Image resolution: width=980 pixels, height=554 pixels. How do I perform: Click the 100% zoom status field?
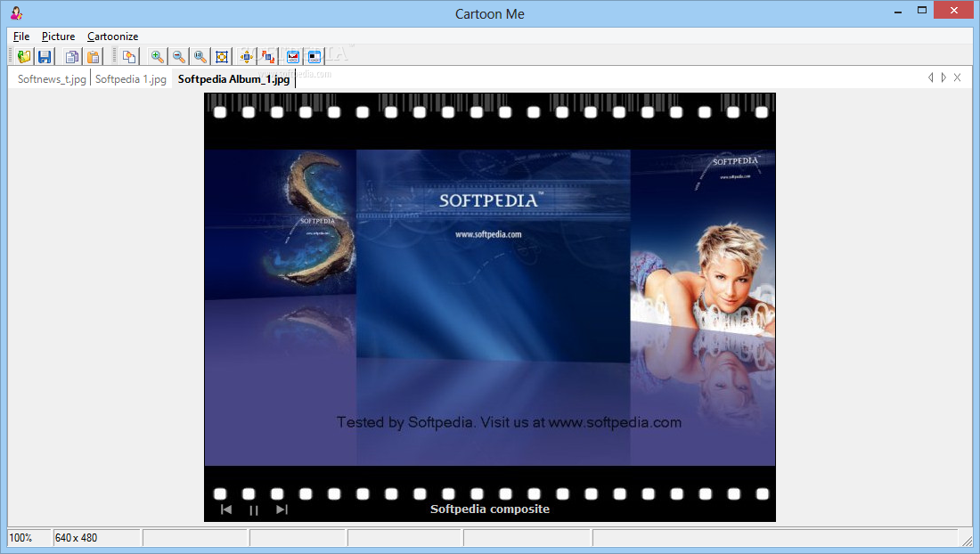click(x=29, y=538)
